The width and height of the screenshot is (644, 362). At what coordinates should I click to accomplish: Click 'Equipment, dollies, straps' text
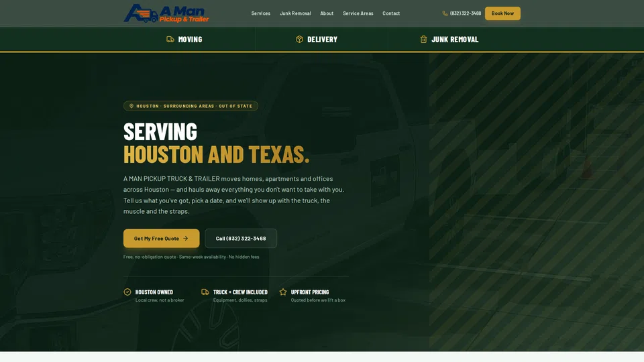pos(240,300)
